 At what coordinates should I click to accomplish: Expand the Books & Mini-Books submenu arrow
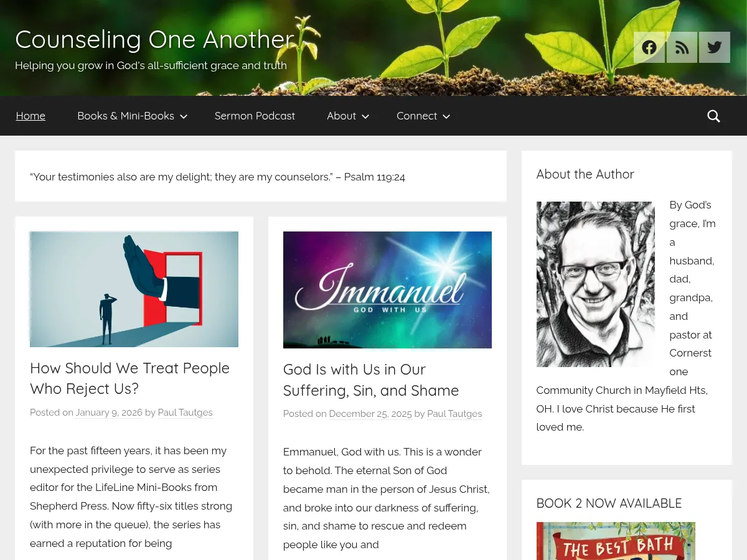click(x=184, y=116)
